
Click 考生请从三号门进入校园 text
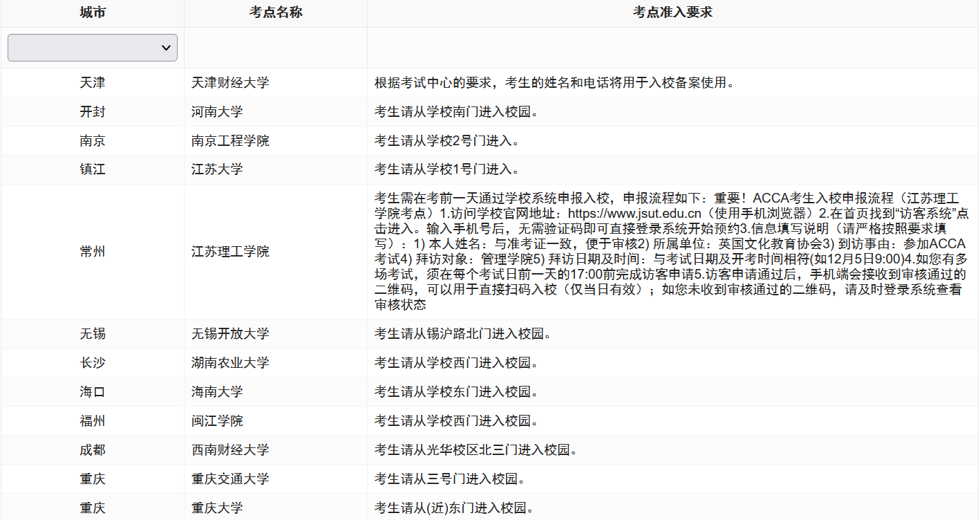[x=450, y=480]
